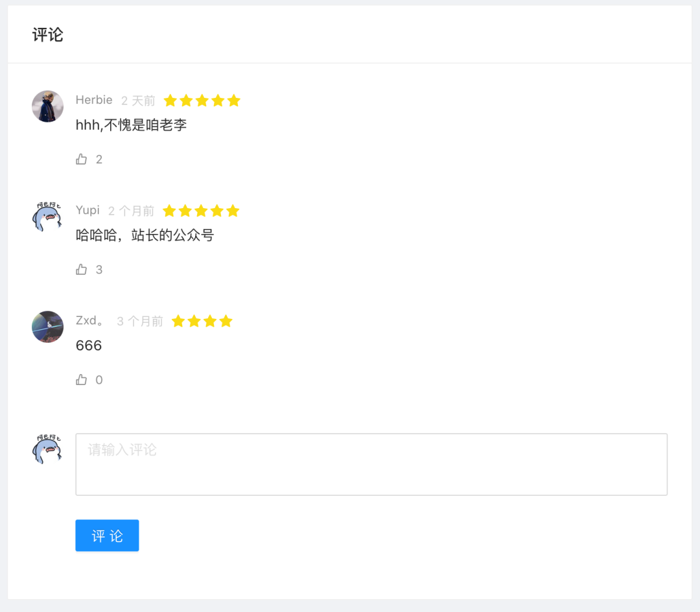The image size is (700, 612).
Task: Open Zxd's avatar picture
Action: coord(47,327)
